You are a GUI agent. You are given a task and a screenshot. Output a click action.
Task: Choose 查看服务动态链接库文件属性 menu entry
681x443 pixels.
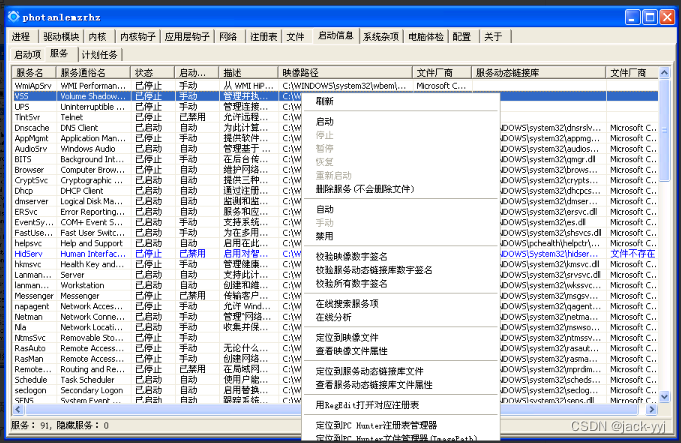(x=400, y=385)
